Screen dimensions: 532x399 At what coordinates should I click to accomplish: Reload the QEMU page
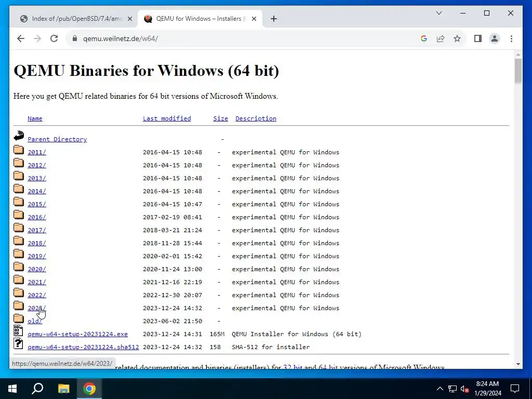pyautogui.click(x=54, y=38)
